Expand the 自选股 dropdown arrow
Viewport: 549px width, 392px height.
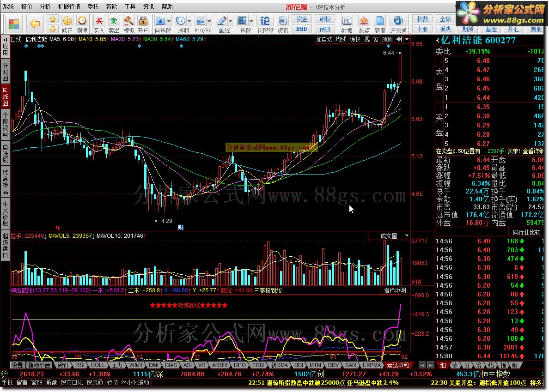[x=169, y=21]
